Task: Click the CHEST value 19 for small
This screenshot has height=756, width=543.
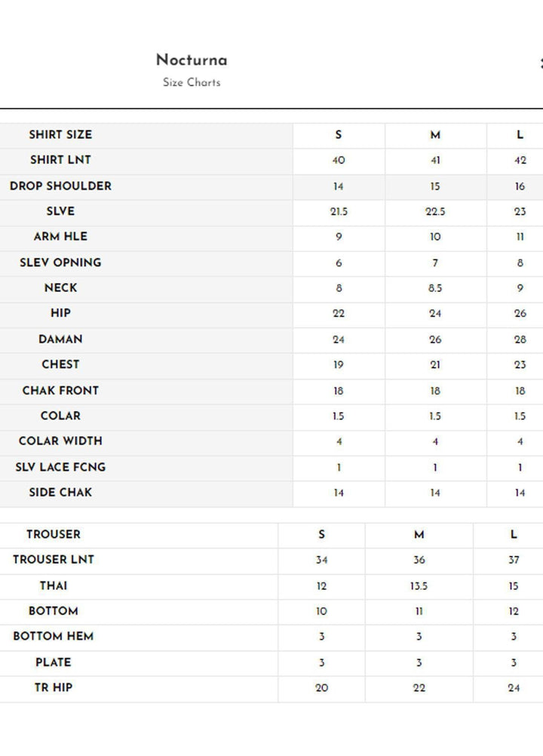Action: (x=339, y=364)
